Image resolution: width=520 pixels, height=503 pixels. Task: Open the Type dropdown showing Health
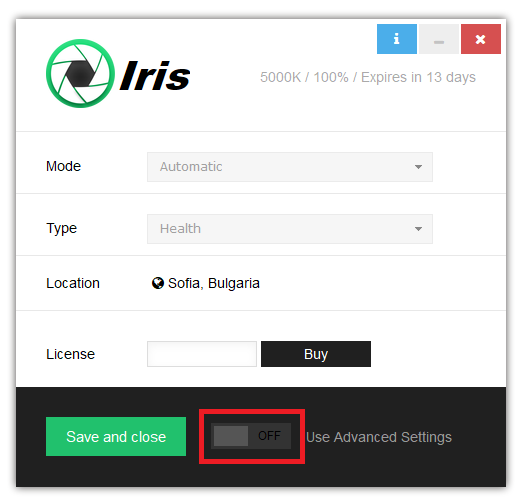290,229
